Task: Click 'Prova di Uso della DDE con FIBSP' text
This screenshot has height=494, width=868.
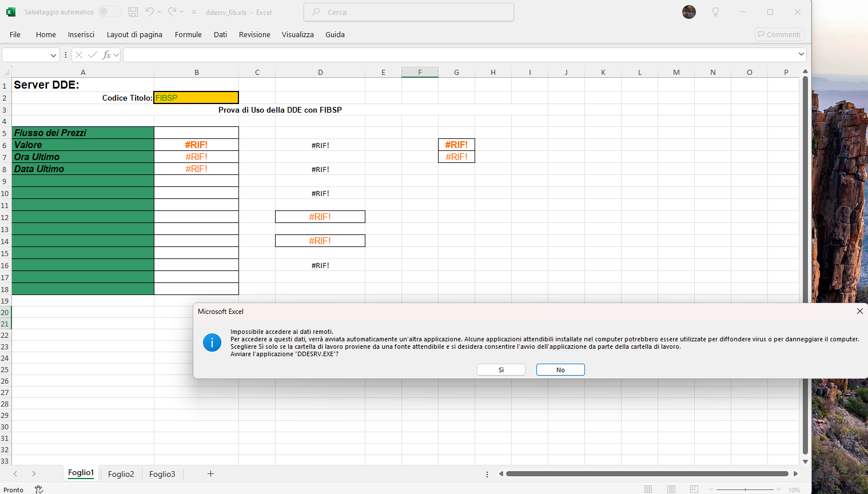Action: tap(280, 110)
